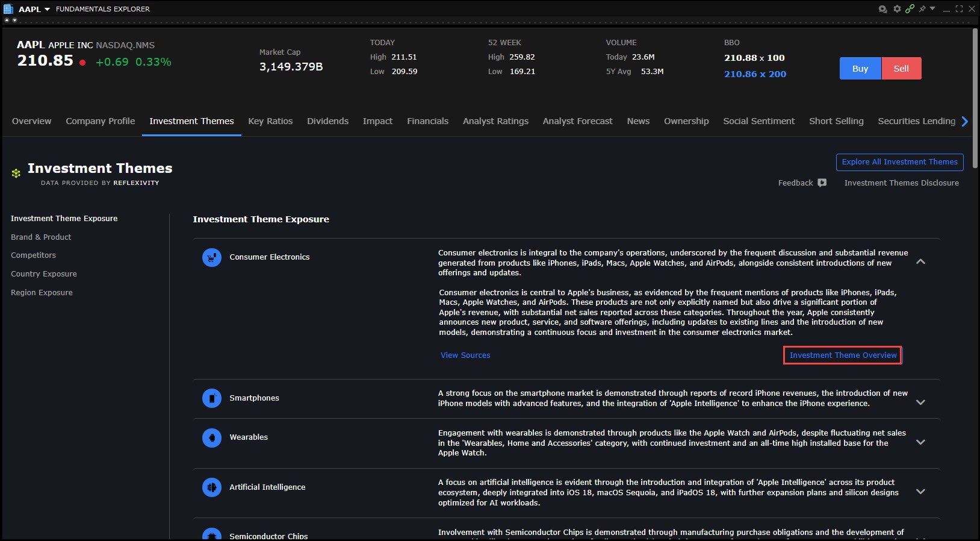
Task: Pin the Fundamentals Explorer window
Action: [x=922, y=9]
